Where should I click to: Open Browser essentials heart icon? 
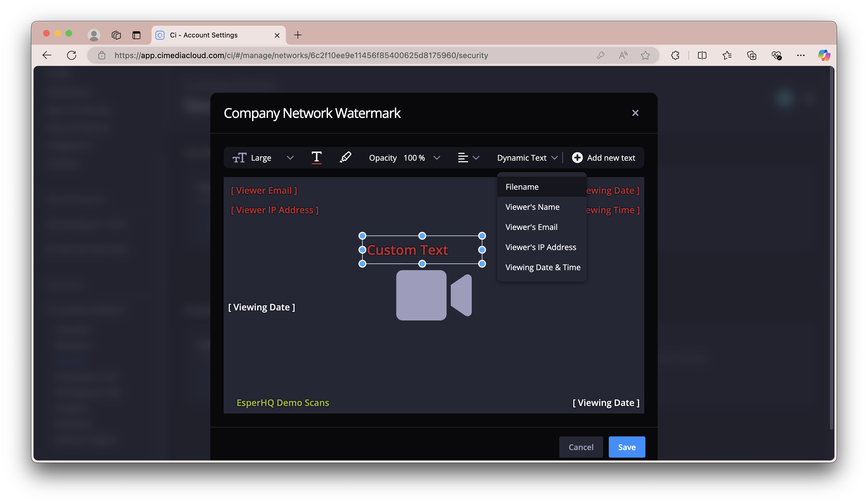[x=776, y=55]
